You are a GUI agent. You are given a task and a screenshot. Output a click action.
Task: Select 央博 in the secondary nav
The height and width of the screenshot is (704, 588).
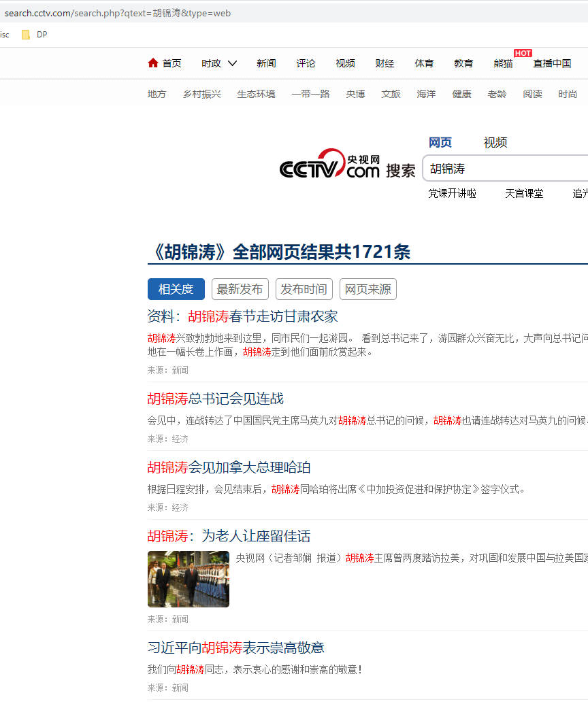(x=355, y=94)
